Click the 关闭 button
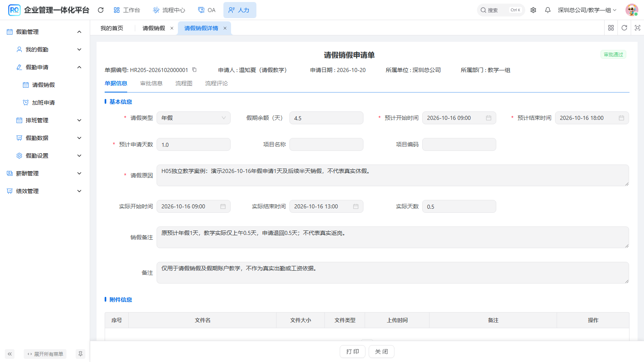This screenshot has height=362, width=644. [382, 352]
